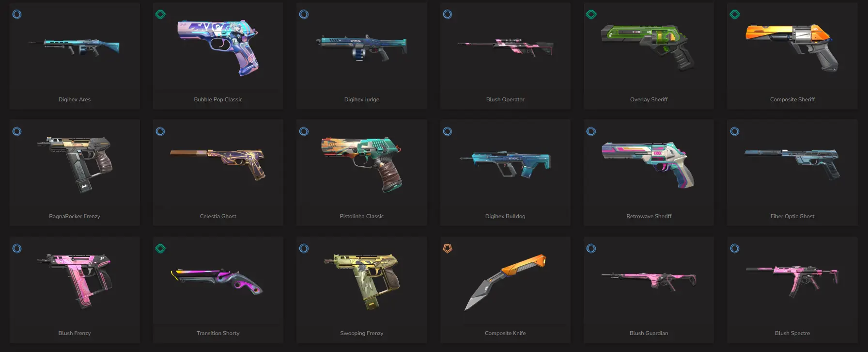Select the Blush Operator sniper image
This screenshot has width=868, height=352.
pos(505,47)
